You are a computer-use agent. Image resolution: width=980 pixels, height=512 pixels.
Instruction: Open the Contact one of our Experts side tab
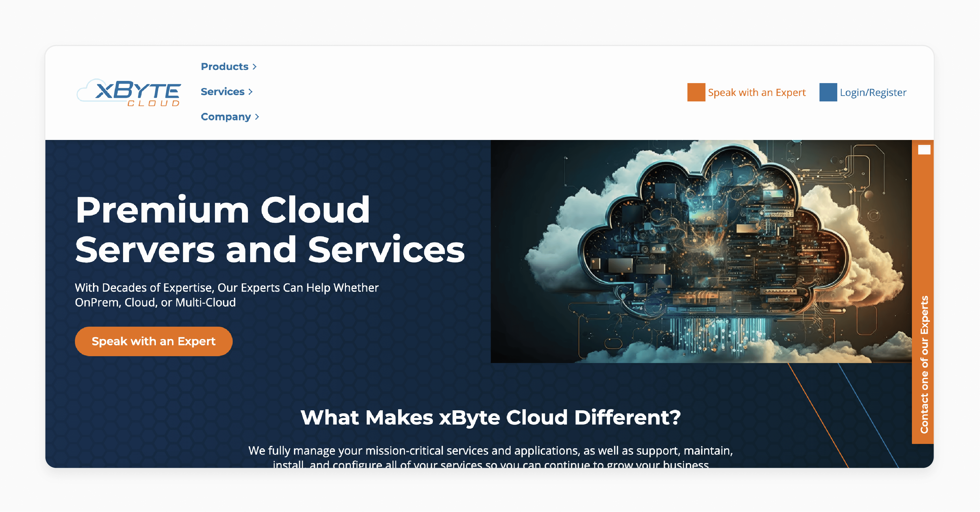click(923, 292)
